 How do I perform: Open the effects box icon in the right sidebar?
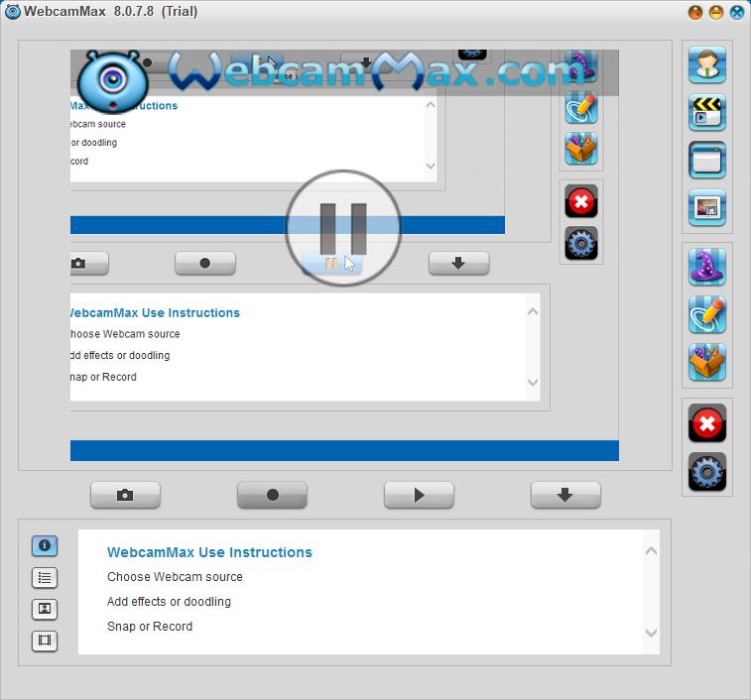(707, 363)
